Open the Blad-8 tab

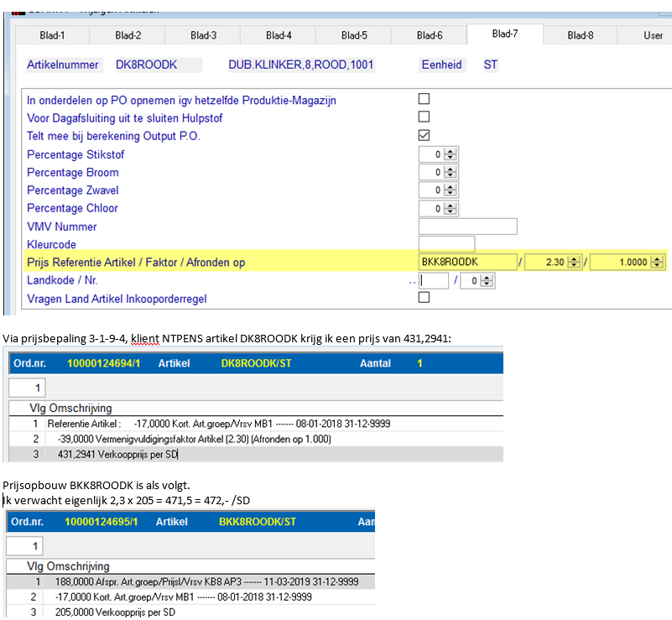pyautogui.click(x=581, y=35)
